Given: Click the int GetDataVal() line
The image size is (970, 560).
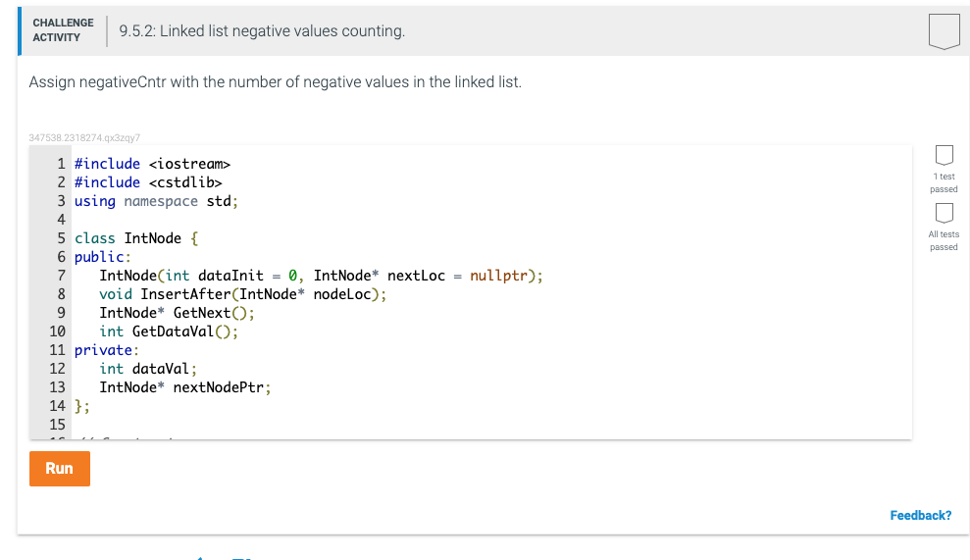Looking at the screenshot, I should coord(169,331).
